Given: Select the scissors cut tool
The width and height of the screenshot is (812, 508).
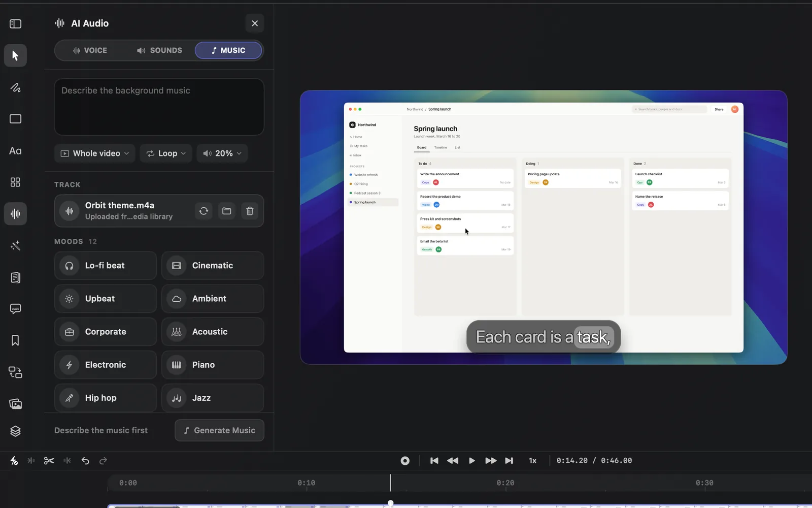Looking at the screenshot, I should (49, 461).
